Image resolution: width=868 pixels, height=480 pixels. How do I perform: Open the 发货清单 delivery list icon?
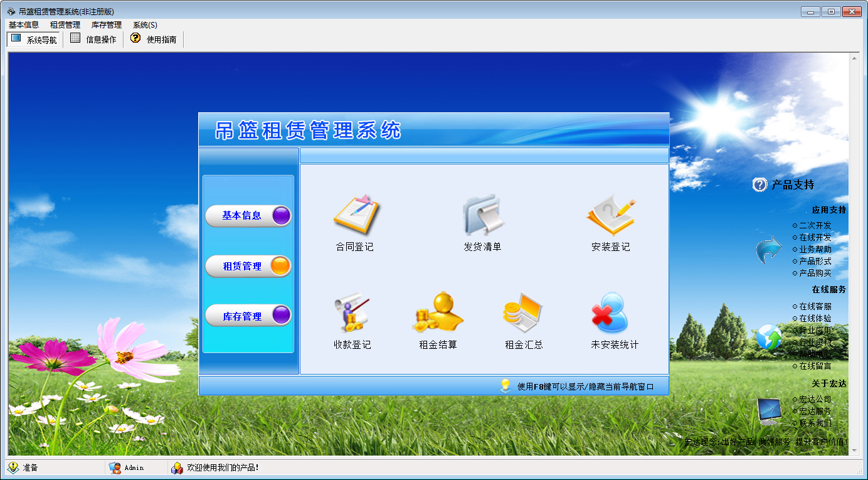[482, 216]
